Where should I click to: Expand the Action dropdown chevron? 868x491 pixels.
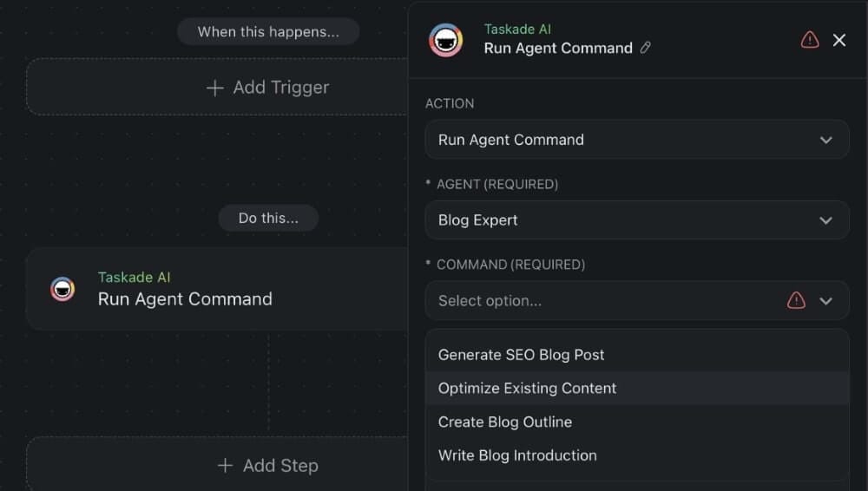coord(826,140)
